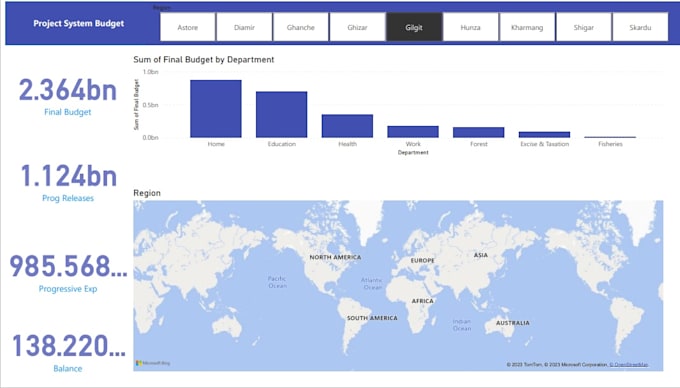This screenshot has width=680, height=388.
Task: Click the SOUTH AMERICA map label
Action: pos(372,318)
